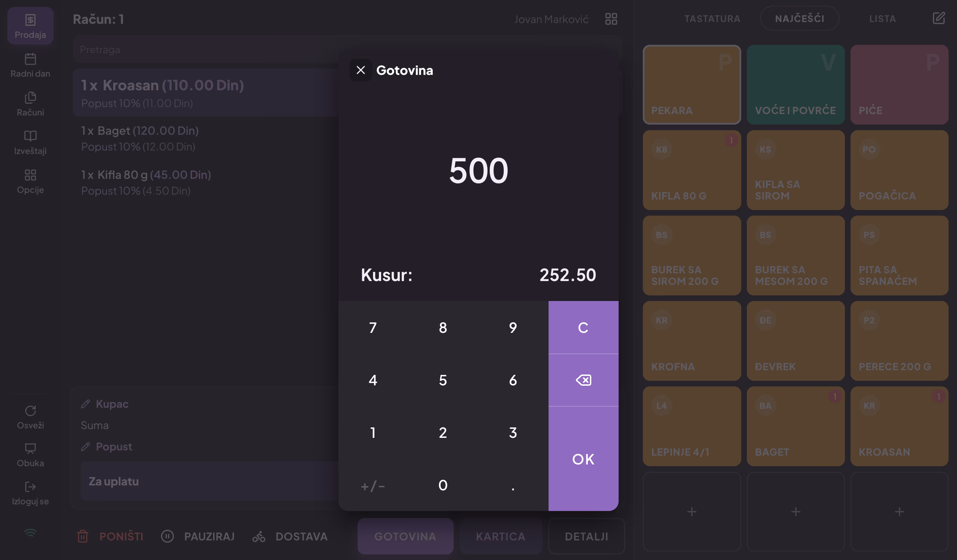Tap digit 0 on keypad

click(x=443, y=485)
